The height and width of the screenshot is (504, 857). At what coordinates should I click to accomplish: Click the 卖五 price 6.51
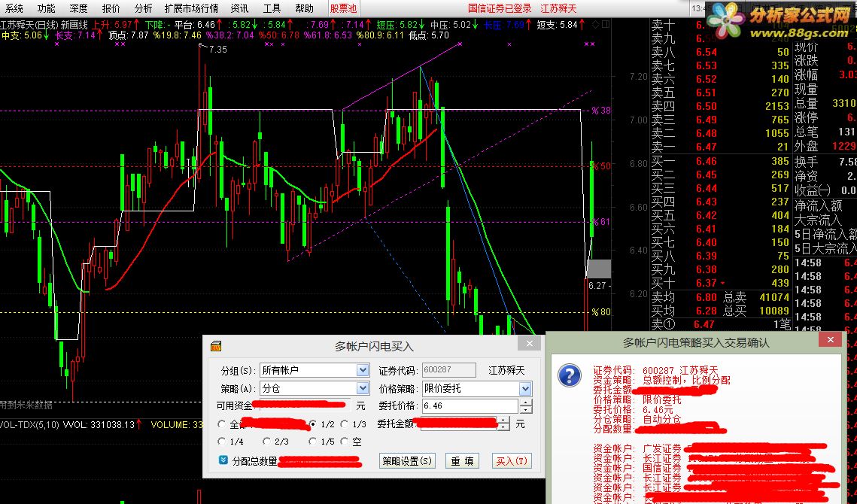coord(707,93)
